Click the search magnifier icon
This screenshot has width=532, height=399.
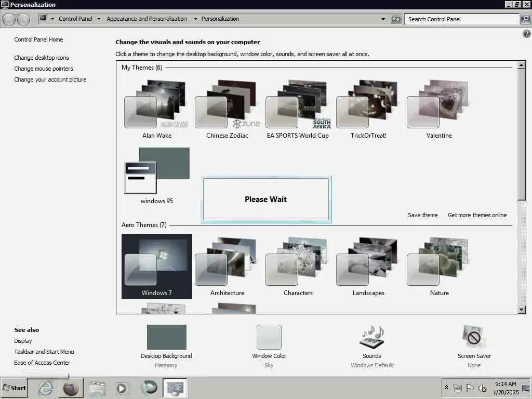pos(525,19)
